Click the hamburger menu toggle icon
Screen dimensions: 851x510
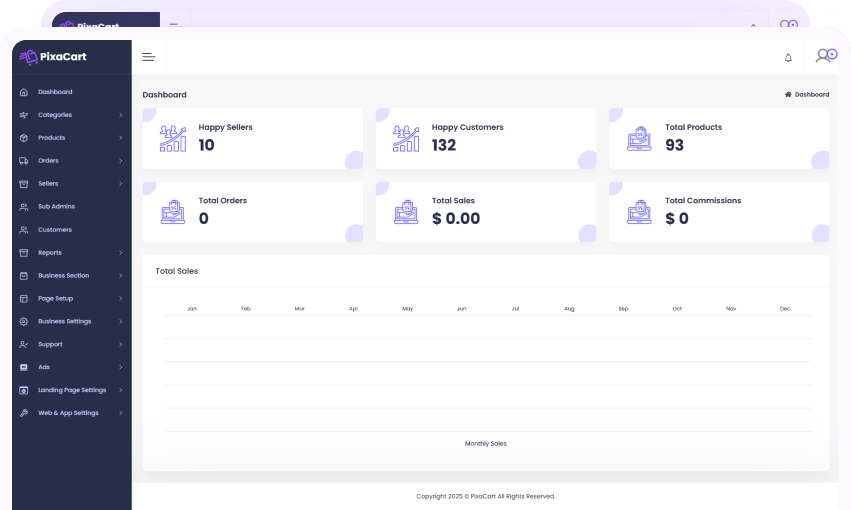click(149, 57)
